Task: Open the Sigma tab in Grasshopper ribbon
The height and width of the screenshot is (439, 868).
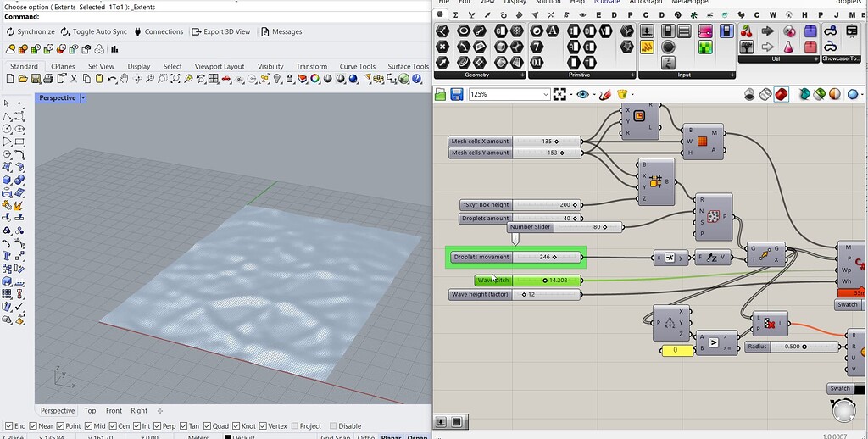Action: [455, 15]
